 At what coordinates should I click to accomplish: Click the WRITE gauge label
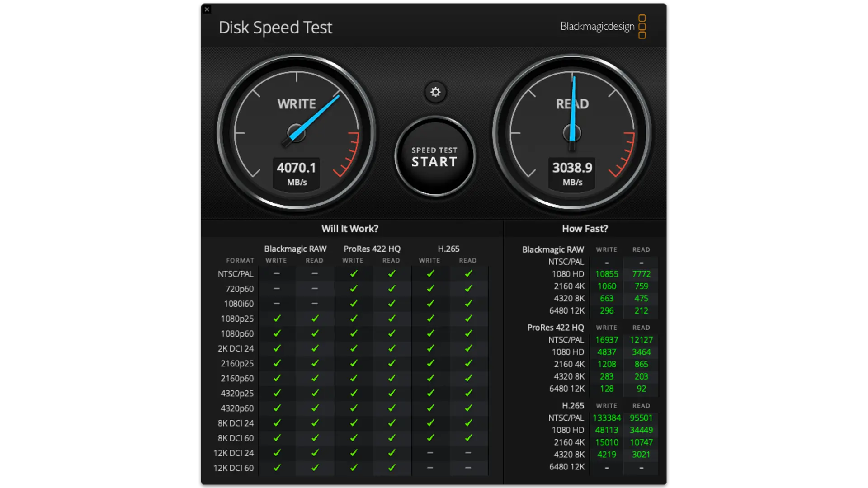(x=297, y=104)
